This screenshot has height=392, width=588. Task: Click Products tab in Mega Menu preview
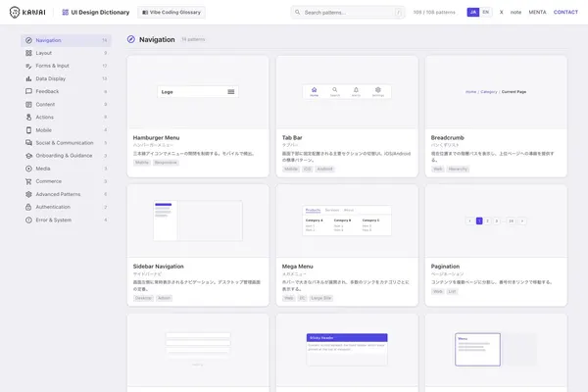tap(313, 210)
